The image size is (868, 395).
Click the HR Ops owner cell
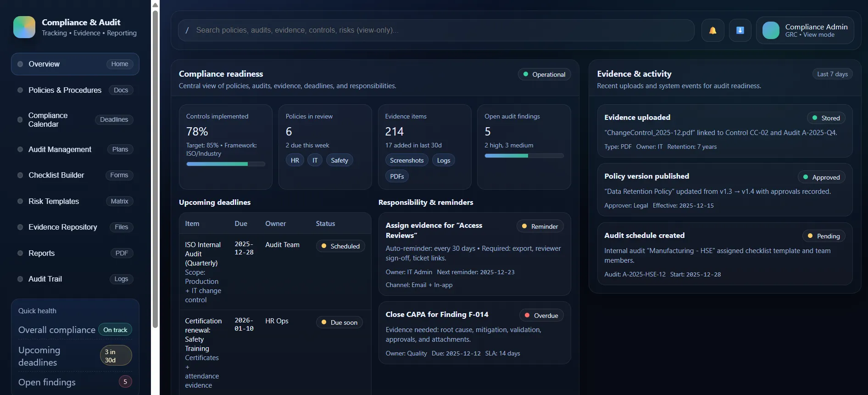(277, 321)
